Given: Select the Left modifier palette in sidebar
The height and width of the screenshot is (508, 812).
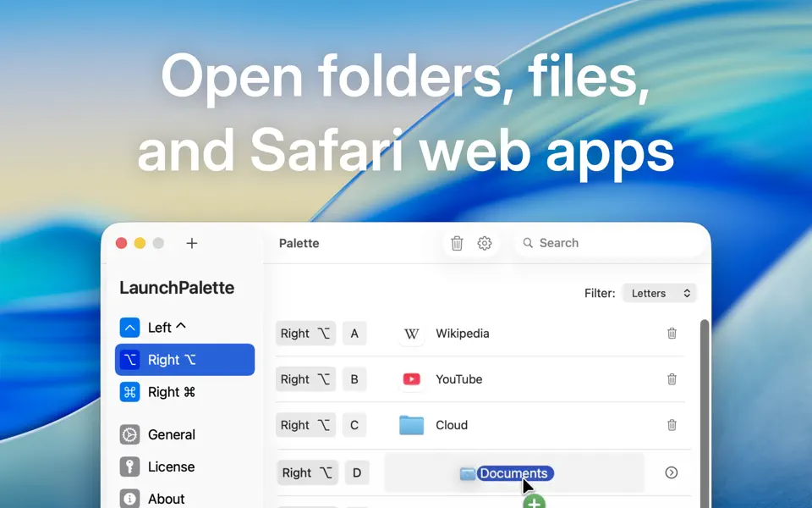Looking at the screenshot, I should (160, 327).
